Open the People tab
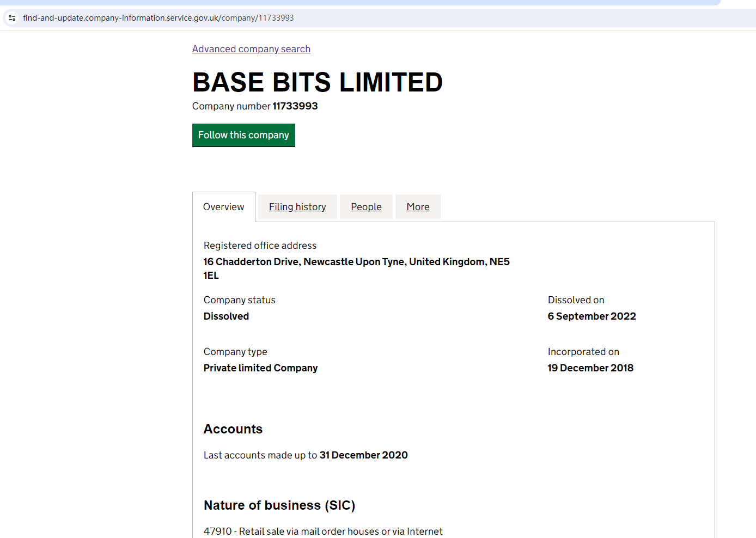This screenshot has width=756, height=538. [366, 207]
